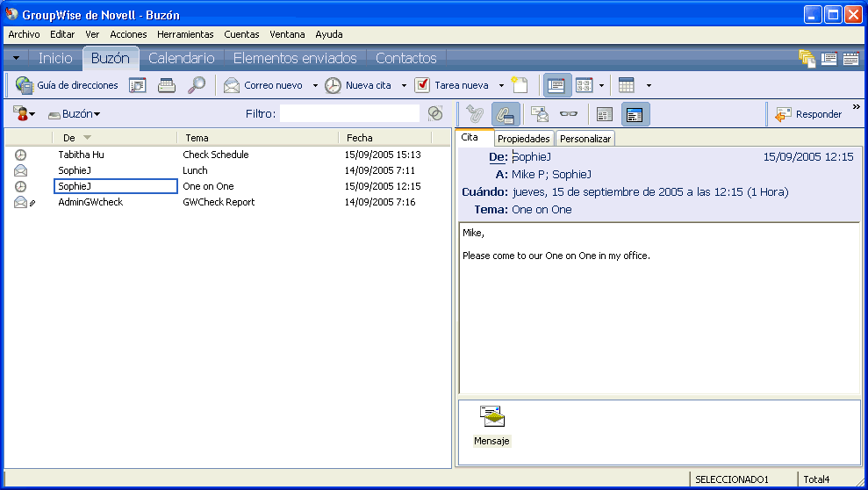Screen dimensions: 868x490
Task: Expand the Correo nuevo dropdown arrow
Action: 315,86
